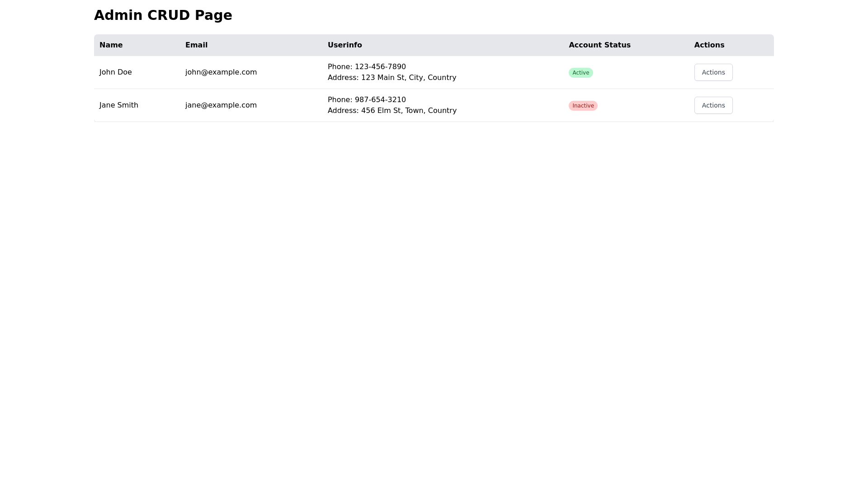868x488 pixels.
Task: Click address 123 Main St, City, Country
Action: (x=408, y=78)
